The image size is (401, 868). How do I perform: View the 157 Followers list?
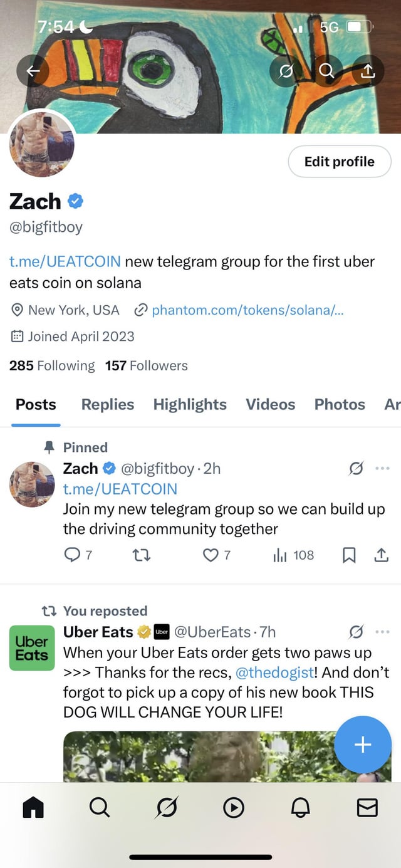146,365
